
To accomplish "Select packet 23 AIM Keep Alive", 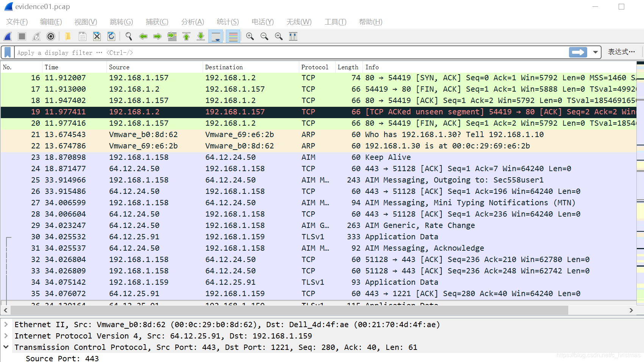I will 318,157.
